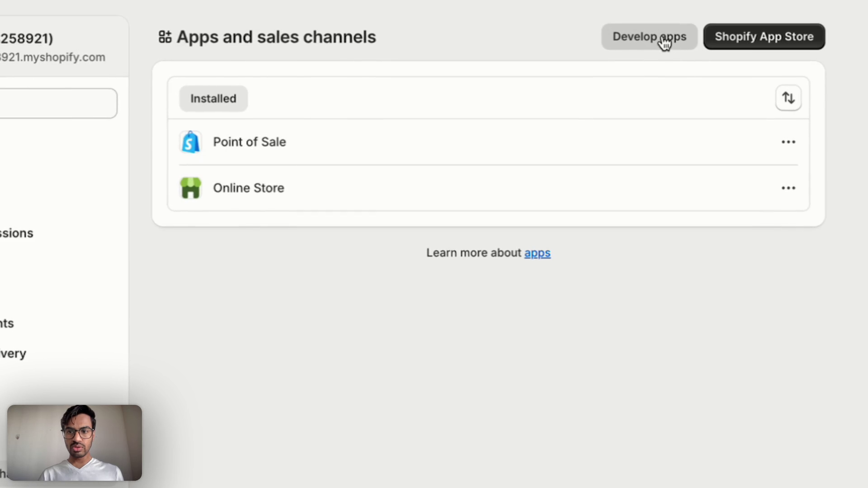Select the Installed tab
The image size is (868, 488).
213,99
